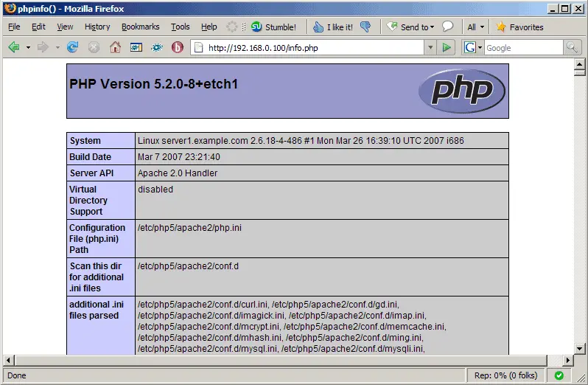Click the vertical scrollbar up arrow
Screen dimensions: 588x385
tap(580, 63)
